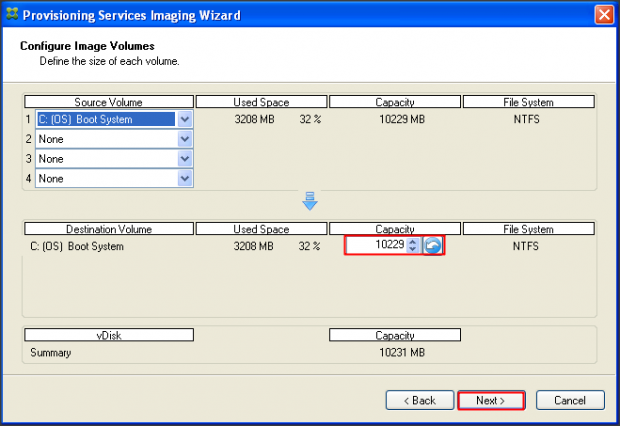The height and width of the screenshot is (426, 620).
Task: Click the source 3208 MB used space value
Action: [x=254, y=119]
